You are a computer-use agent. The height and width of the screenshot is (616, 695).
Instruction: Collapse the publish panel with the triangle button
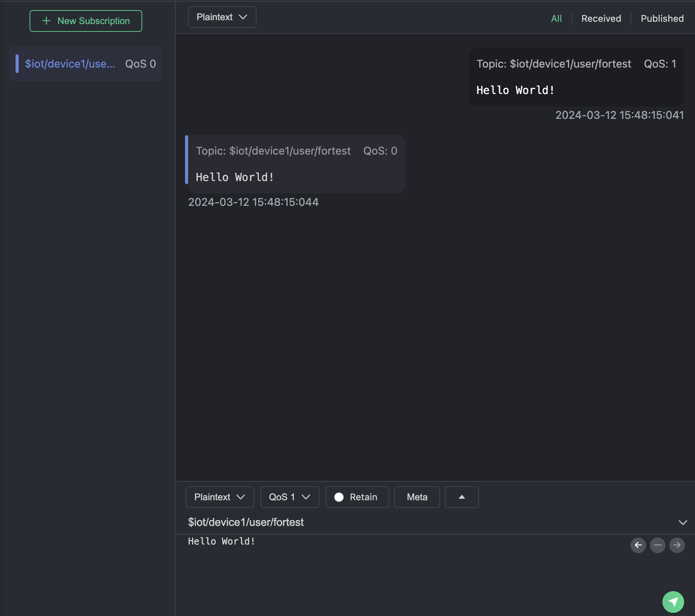pyautogui.click(x=461, y=497)
